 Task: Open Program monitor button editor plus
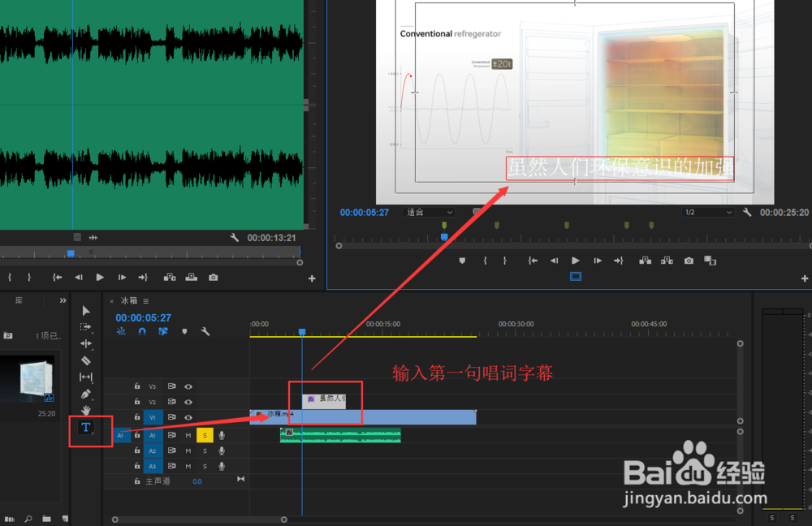804,278
